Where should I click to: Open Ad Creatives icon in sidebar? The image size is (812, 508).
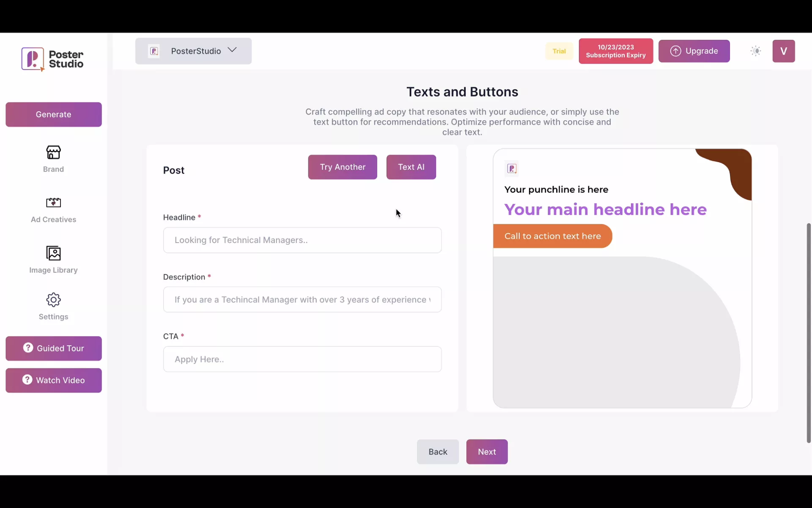(53, 202)
